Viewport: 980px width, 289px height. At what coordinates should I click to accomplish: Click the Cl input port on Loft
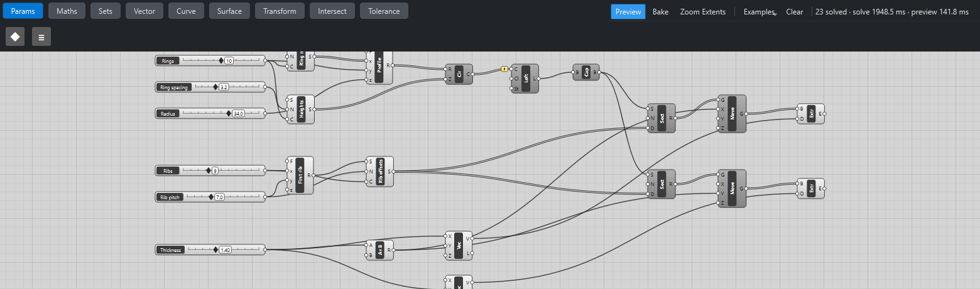coord(512,79)
